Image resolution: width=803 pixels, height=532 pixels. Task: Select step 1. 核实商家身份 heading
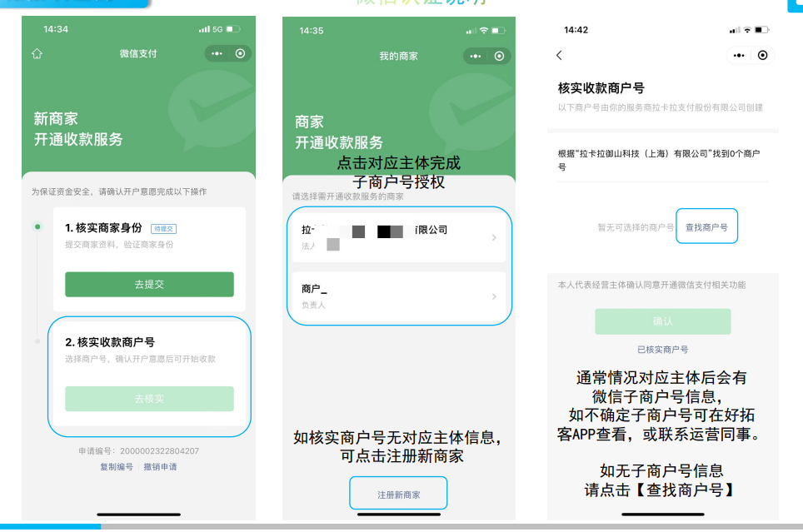[103, 228]
